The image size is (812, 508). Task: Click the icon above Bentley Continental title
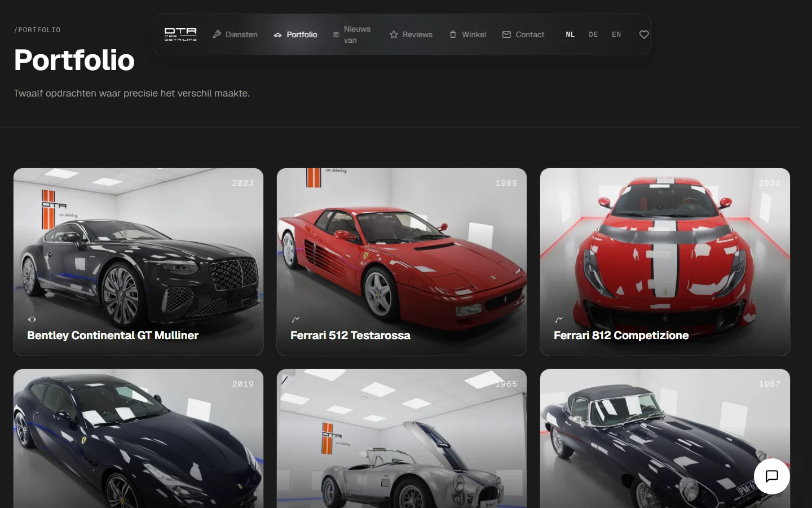[32, 319]
